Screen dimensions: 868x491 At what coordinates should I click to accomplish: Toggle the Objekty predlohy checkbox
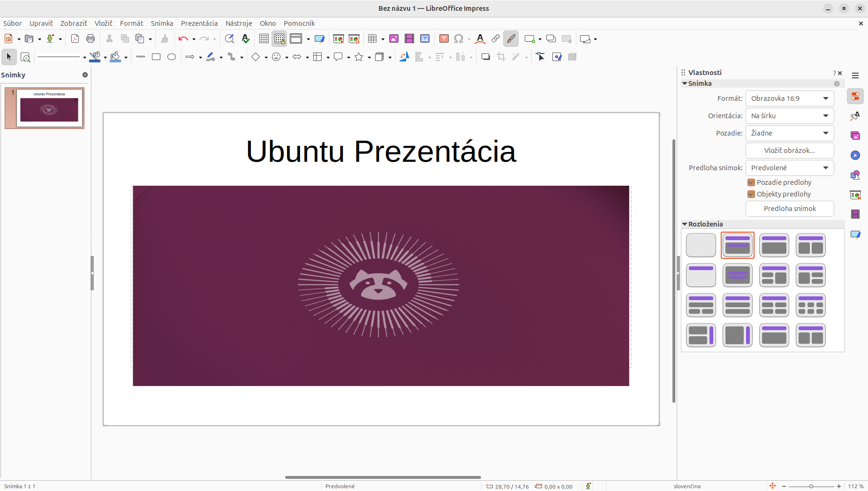[x=751, y=194]
